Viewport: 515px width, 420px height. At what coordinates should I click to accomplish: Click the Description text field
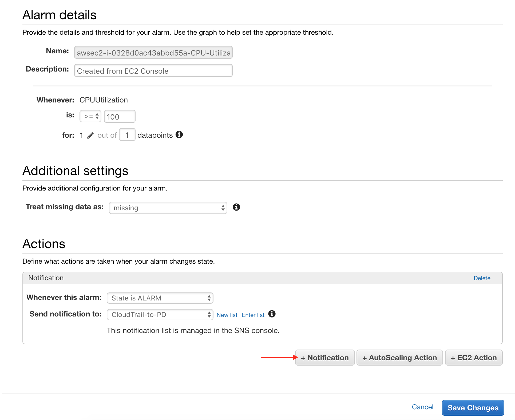coord(153,71)
